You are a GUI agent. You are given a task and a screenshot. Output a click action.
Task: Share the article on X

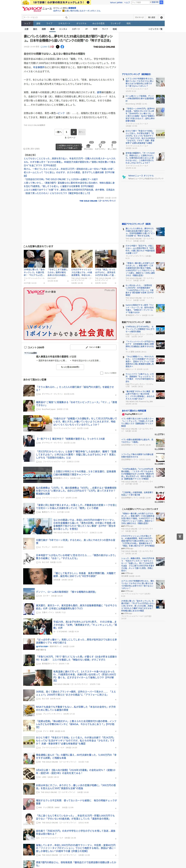(57, 47)
